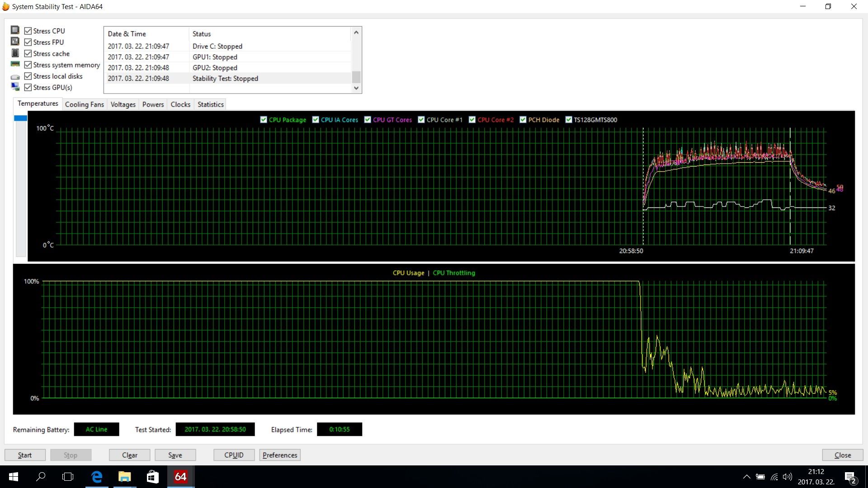Click the CPU chip icon beside Stress CPU
The width and height of the screenshot is (868, 488).
click(x=15, y=30)
